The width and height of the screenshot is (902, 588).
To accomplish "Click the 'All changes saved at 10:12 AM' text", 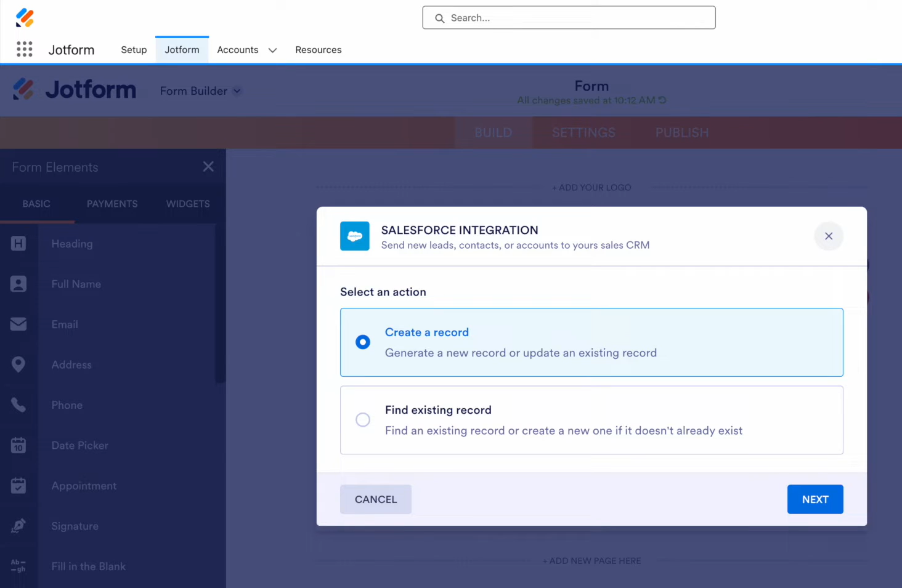I will point(586,100).
